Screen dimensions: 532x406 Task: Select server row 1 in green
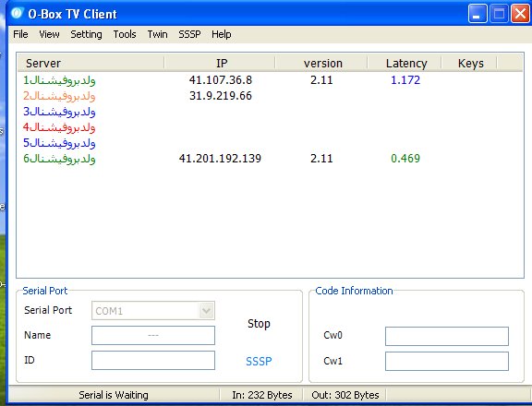59,80
